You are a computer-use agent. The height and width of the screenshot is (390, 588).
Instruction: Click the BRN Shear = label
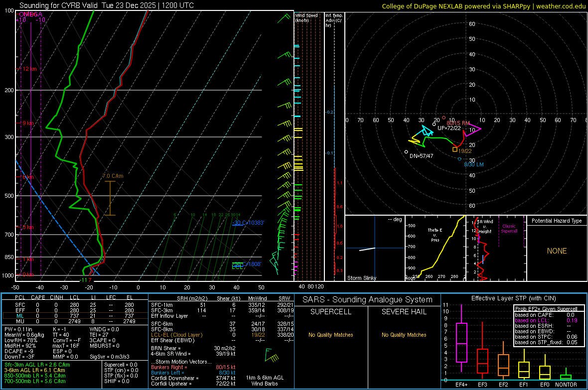click(166, 348)
